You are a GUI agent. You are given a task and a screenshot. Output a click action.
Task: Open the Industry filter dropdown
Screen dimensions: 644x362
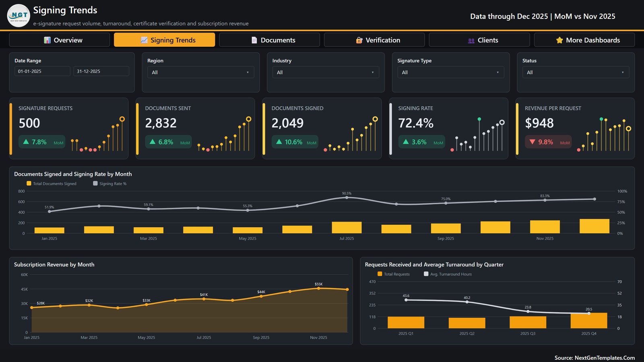pyautogui.click(x=326, y=72)
